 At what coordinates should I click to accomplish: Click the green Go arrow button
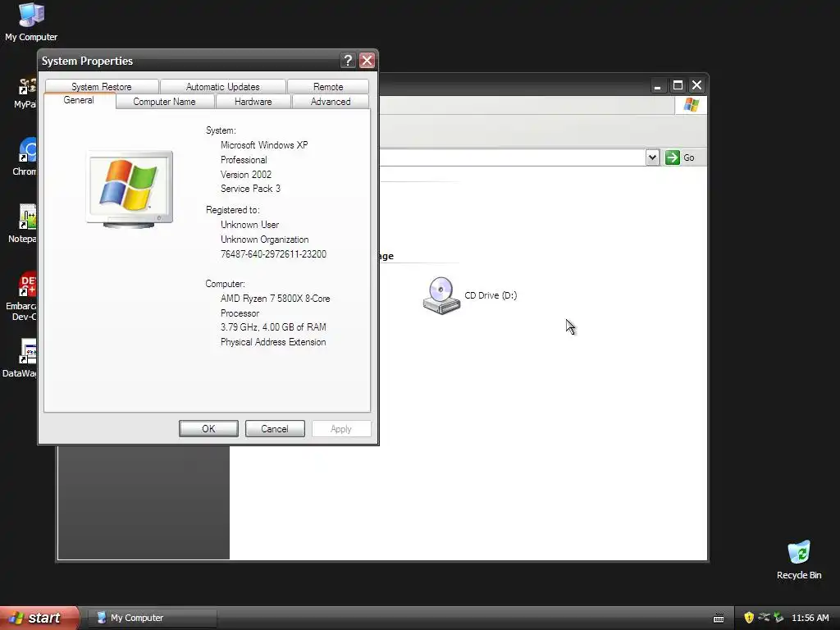click(673, 157)
